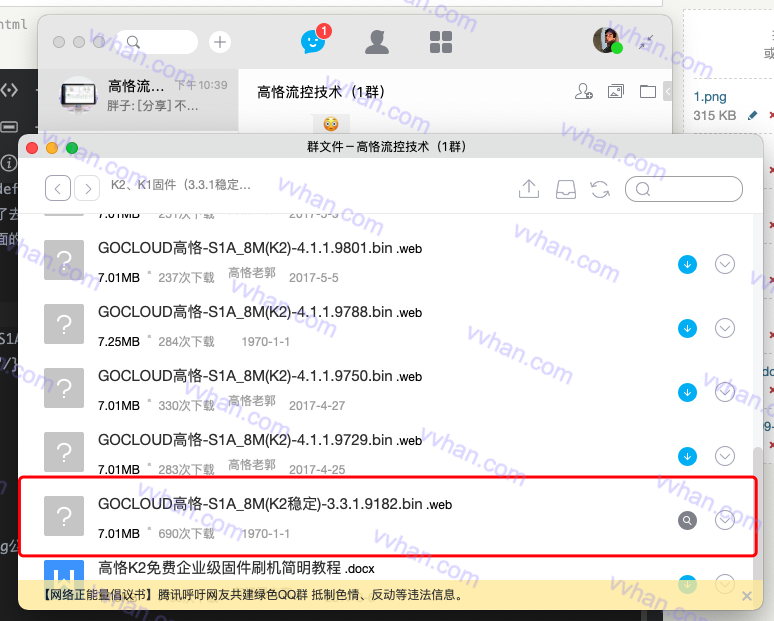Click the file thumbnail of 3.3.1.9182.bin
774x621 pixels.
[64, 516]
